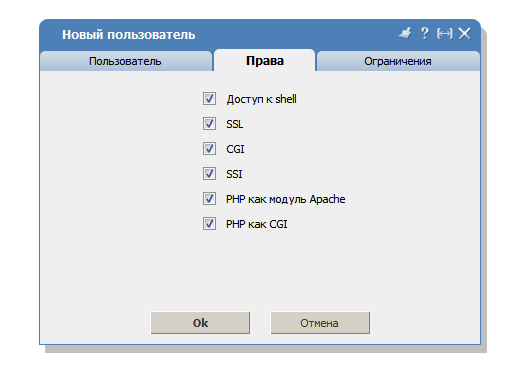The height and width of the screenshot is (379, 518).
Task: Click the Доступ к shell label text
Action: click(x=261, y=99)
